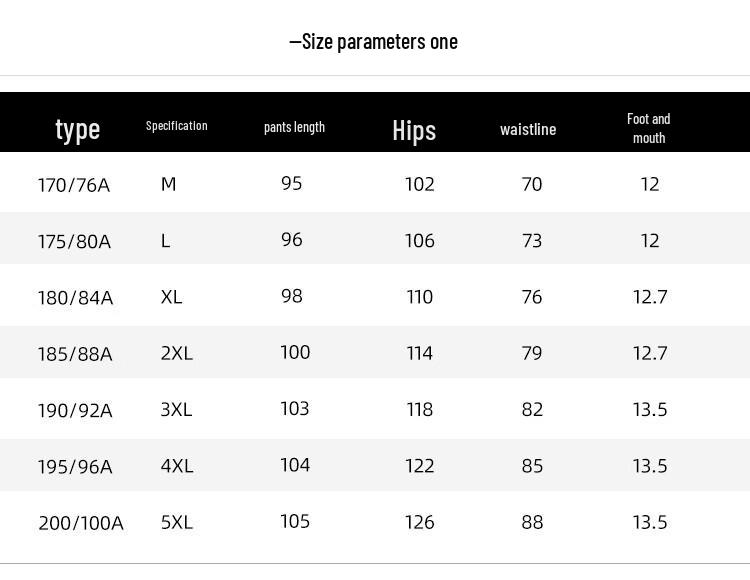Select the 5XL specification cell

pos(176,522)
